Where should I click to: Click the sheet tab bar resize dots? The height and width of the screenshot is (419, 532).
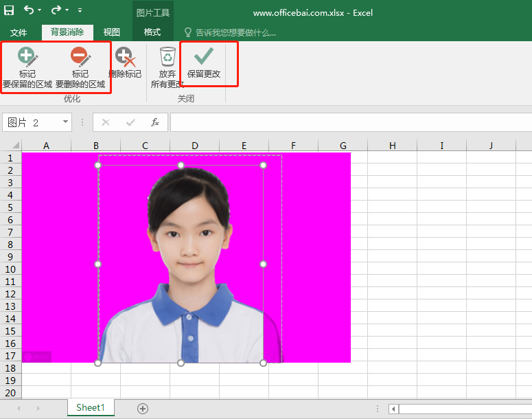pyautogui.click(x=378, y=409)
